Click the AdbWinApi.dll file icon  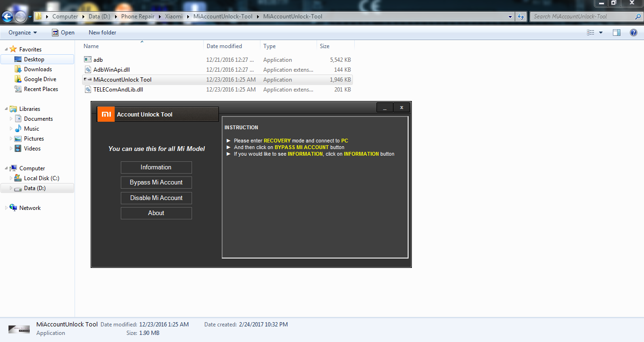88,70
